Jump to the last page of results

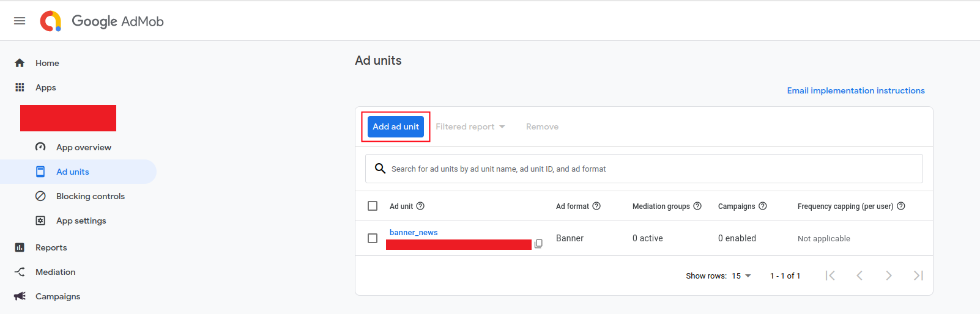coord(918,276)
